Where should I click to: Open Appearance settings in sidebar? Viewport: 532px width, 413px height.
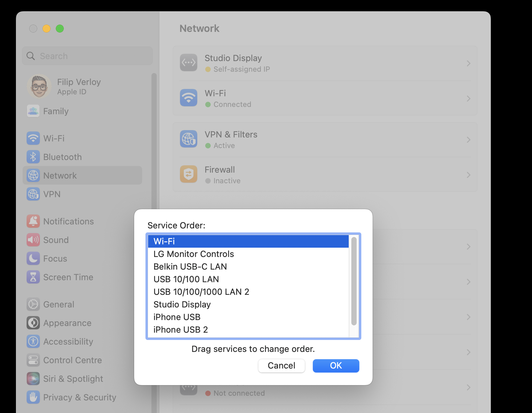coord(82,323)
